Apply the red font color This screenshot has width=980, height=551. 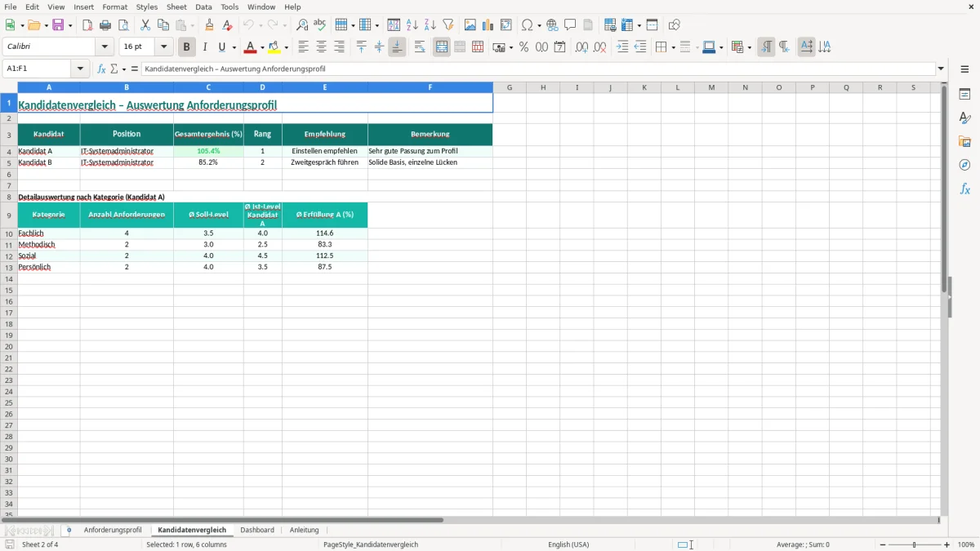pyautogui.click(x=250, y=47)
